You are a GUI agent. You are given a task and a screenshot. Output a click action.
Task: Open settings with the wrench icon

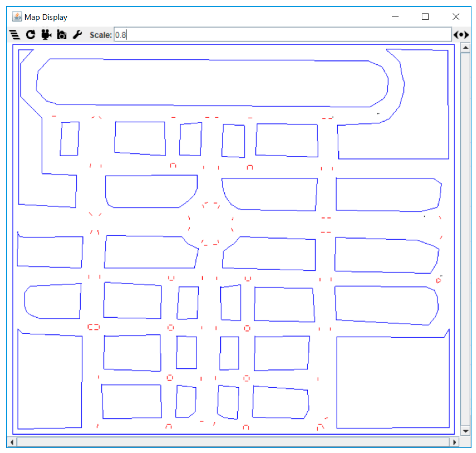[77, 35]
